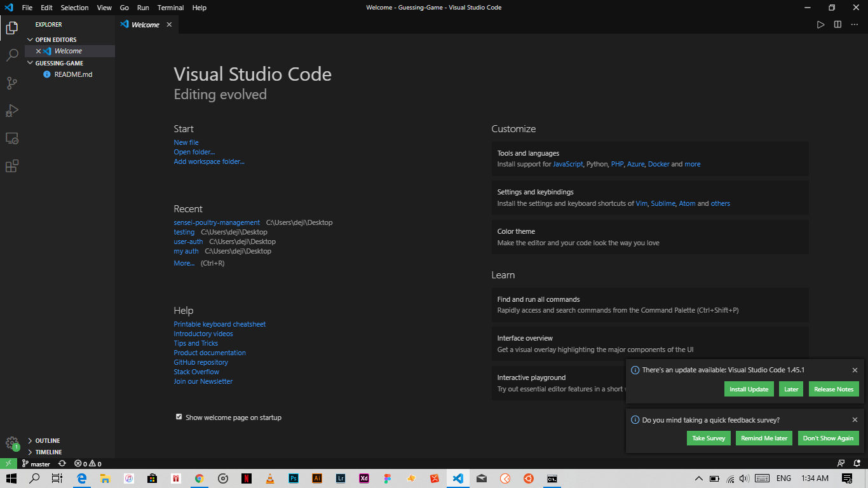Open the Manage gear menu
This screenshot has height=488, width=868.
point(11,444)
